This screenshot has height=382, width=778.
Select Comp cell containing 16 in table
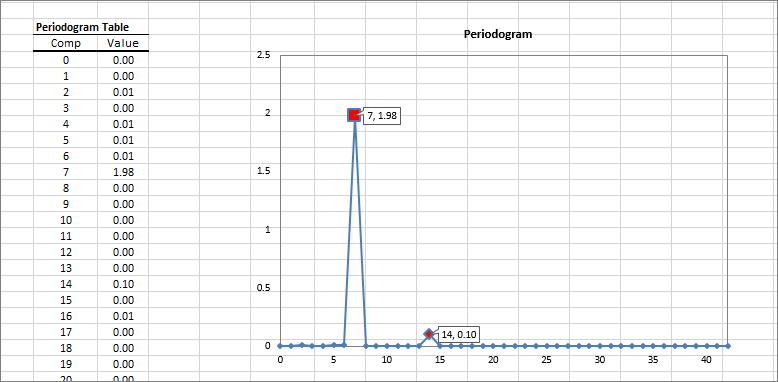tap(66, 316)
